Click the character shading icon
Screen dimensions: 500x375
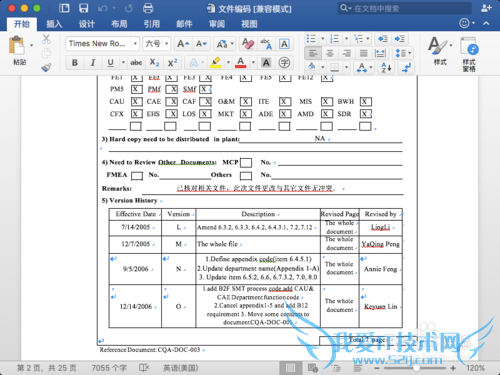tap(266, 63)
